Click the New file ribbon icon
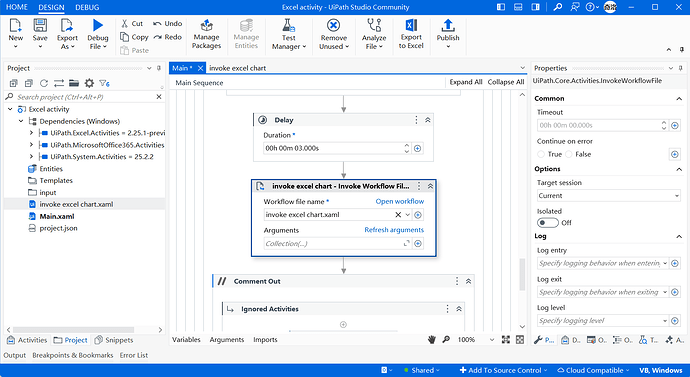Screen dimensions: 690x377 click(x=15, y=26)
